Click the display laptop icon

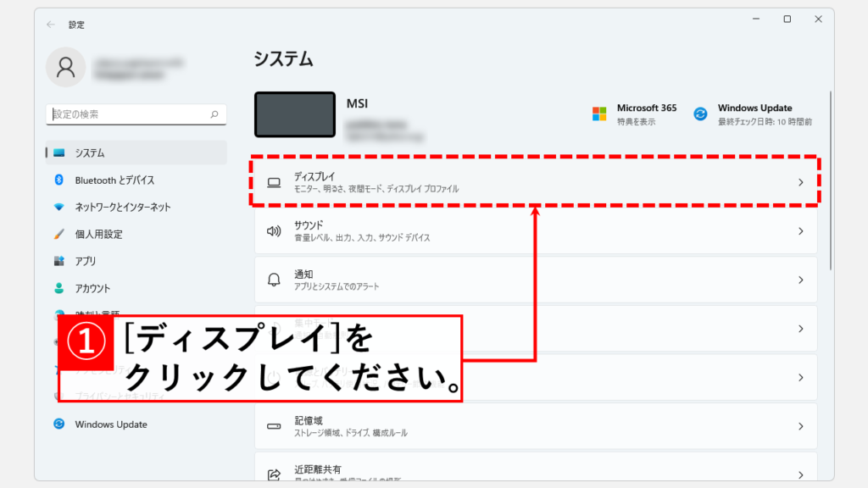point(274,183)
